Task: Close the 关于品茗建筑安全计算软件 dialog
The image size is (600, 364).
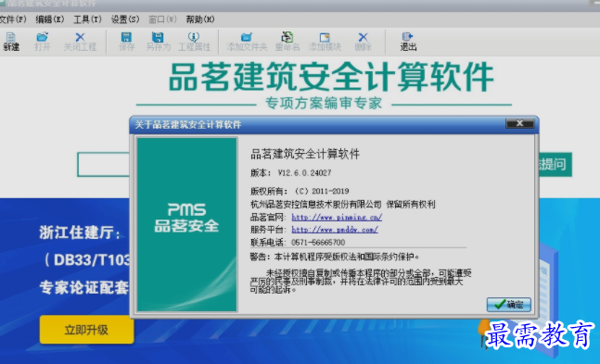Action: pos(519,123)
